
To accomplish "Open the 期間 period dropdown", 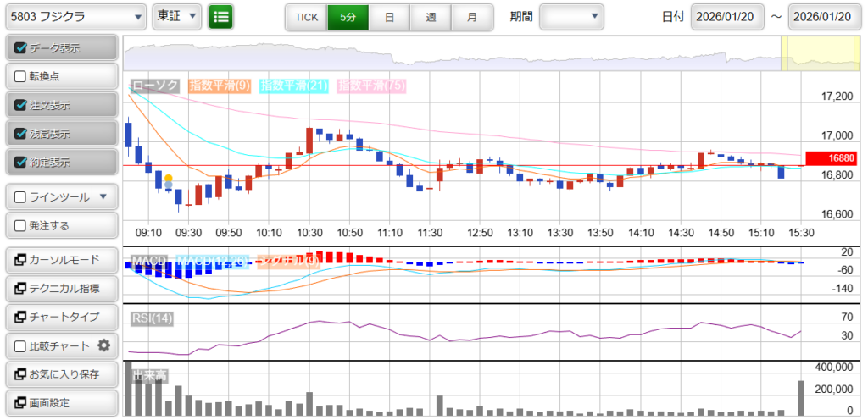I will click(x=571, y=16).
